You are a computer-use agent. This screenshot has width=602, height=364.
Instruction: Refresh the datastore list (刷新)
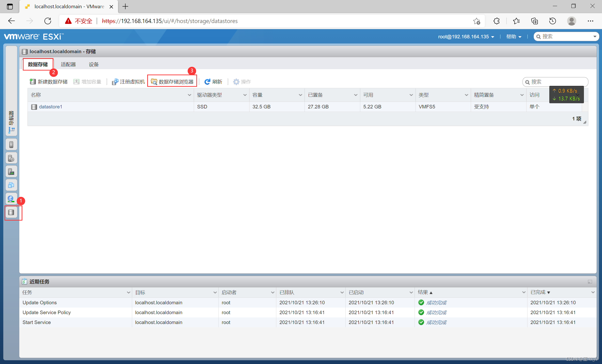pos(213,82)
